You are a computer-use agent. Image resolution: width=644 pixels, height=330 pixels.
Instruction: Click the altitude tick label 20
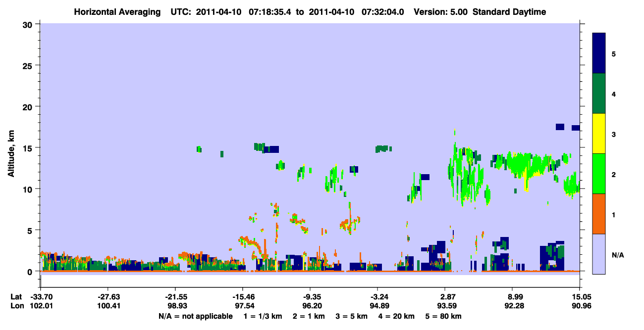29,106
